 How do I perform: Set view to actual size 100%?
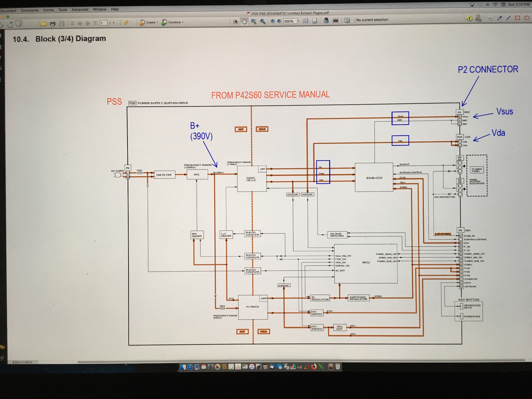[x=305, y=21]
